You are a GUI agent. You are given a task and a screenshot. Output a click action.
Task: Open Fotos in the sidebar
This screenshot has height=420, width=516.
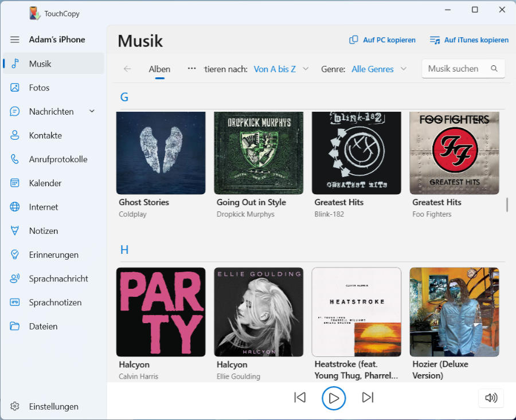pyautogui.click(x=53, y=88)
